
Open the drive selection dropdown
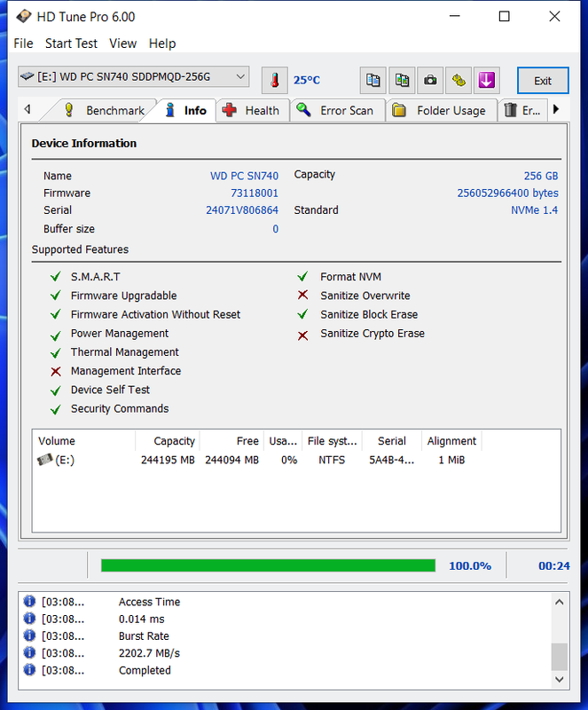point(134,76)
